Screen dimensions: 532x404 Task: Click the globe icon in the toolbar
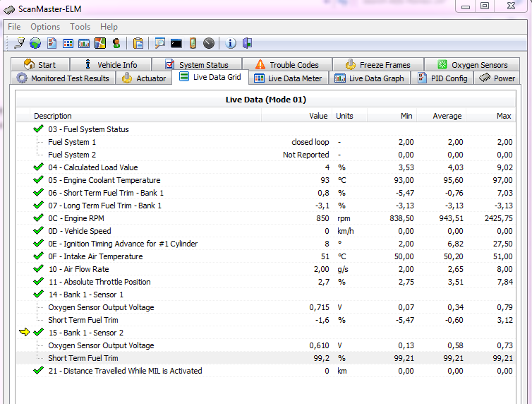click(35, 44)
